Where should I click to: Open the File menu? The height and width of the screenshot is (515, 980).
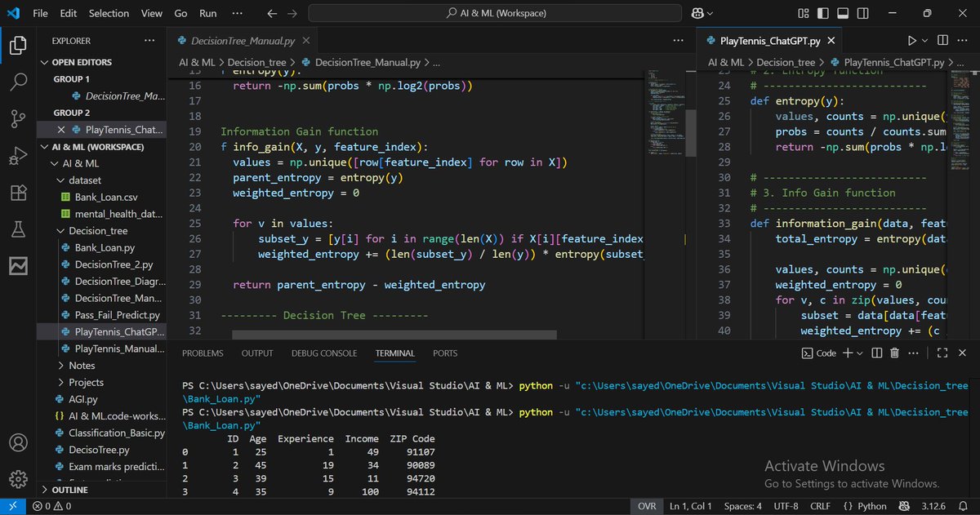[40, 13]
